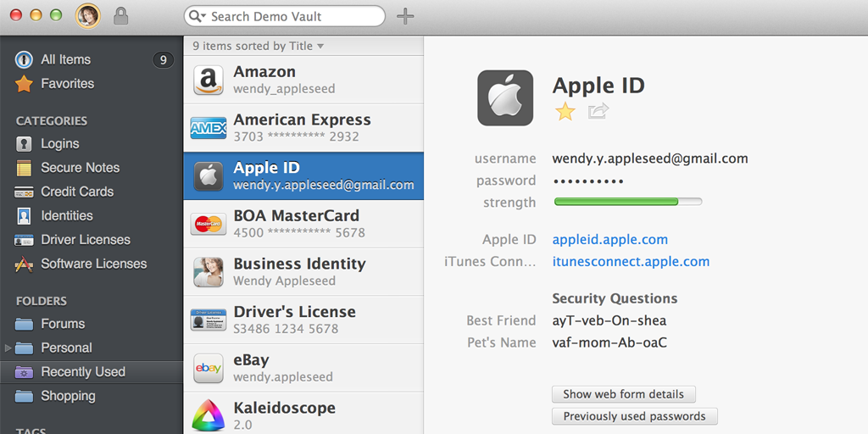Image resolution: width=868 pixels, height=434 pixels.
Task: Click the Logins category icon
Action: coord(24,144)
